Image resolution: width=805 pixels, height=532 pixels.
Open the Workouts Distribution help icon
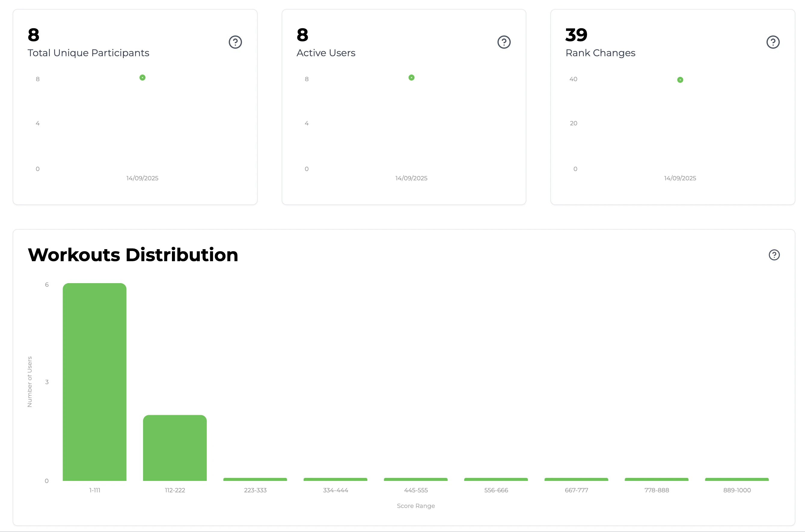[x=774, y=255]
